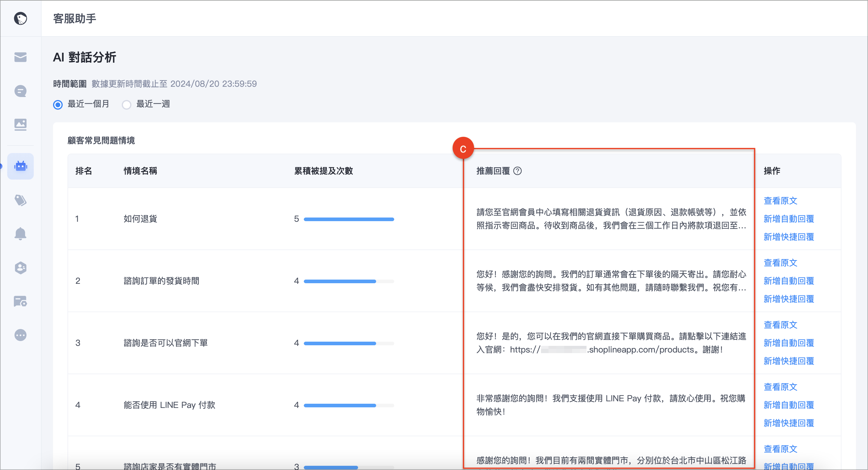Click 新增自動回覆 for LINE Pay row

tap(789, 405)
